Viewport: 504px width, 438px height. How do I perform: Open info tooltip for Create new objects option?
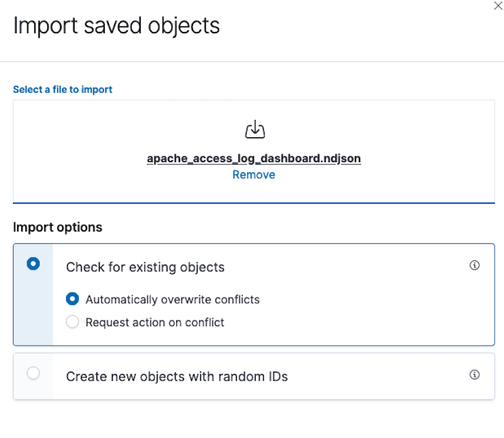(x=474, y=375)
